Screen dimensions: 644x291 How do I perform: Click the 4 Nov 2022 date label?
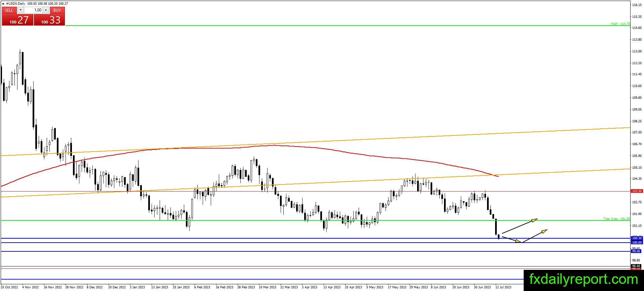pyautogui.click(x=31, y=287)
